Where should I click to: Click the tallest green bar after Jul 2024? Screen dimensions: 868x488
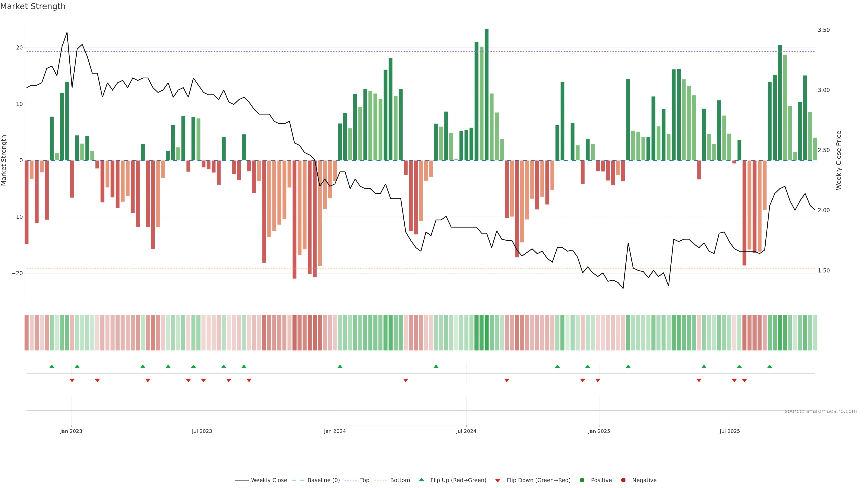[x=487, y=94]
